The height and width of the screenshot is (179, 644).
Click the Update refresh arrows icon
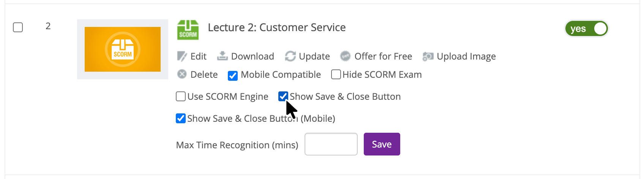point(290,57)
